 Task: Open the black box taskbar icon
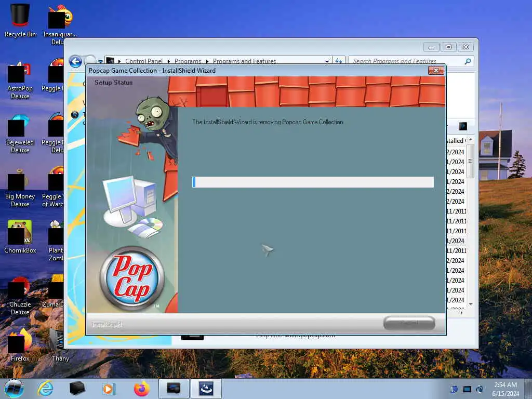coord(77,389)
